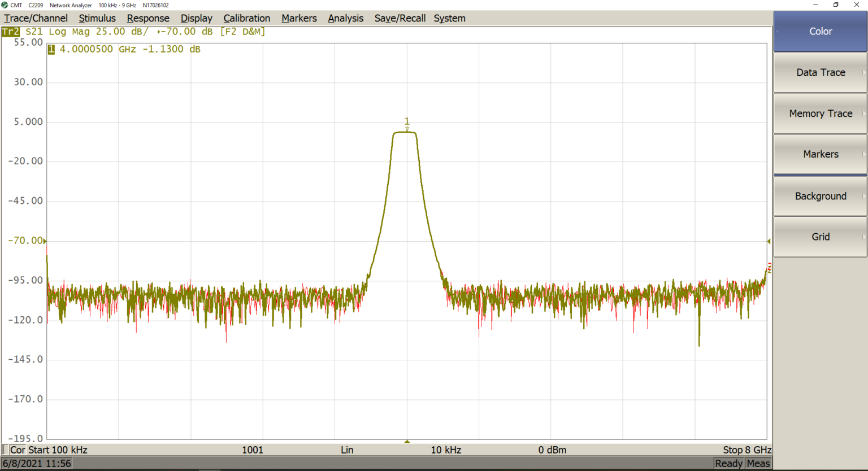Screen dimensions: 868x471
Task: Click marker 1 triangle on trace peak
Action: (x=407, y=129)
